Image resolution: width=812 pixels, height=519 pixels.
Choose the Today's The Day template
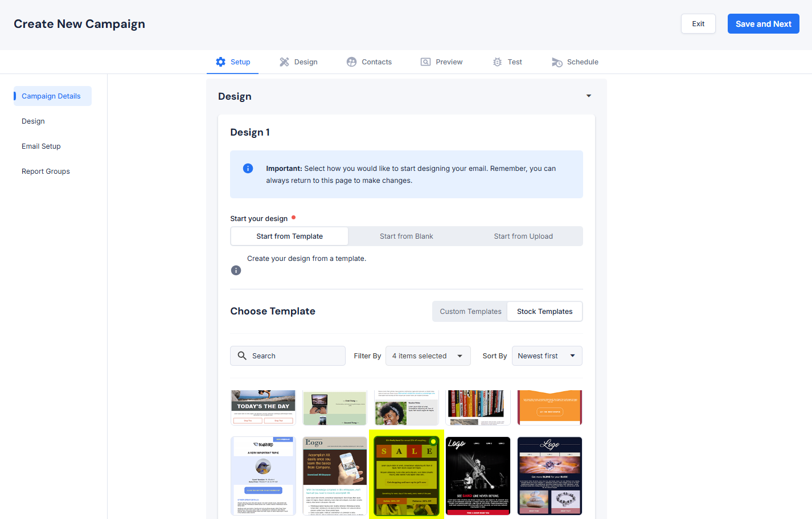pos(263,407)
